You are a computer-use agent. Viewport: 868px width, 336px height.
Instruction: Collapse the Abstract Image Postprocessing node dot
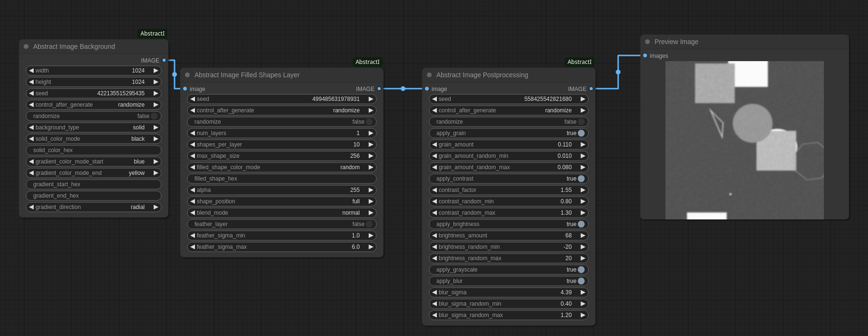coord(429,75)
